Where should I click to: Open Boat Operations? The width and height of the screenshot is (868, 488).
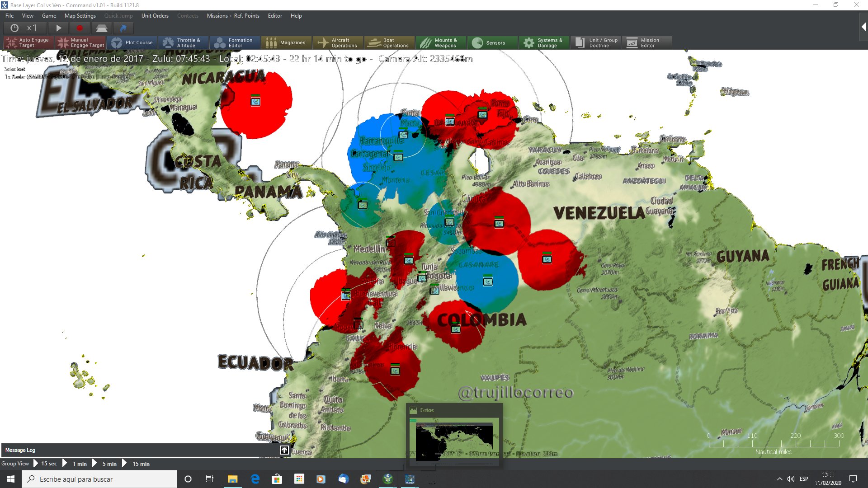pos(390,42)
